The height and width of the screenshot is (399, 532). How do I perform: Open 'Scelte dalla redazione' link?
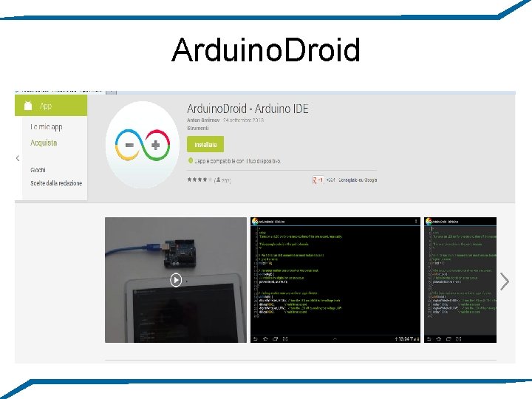click(x=56, y=183)
